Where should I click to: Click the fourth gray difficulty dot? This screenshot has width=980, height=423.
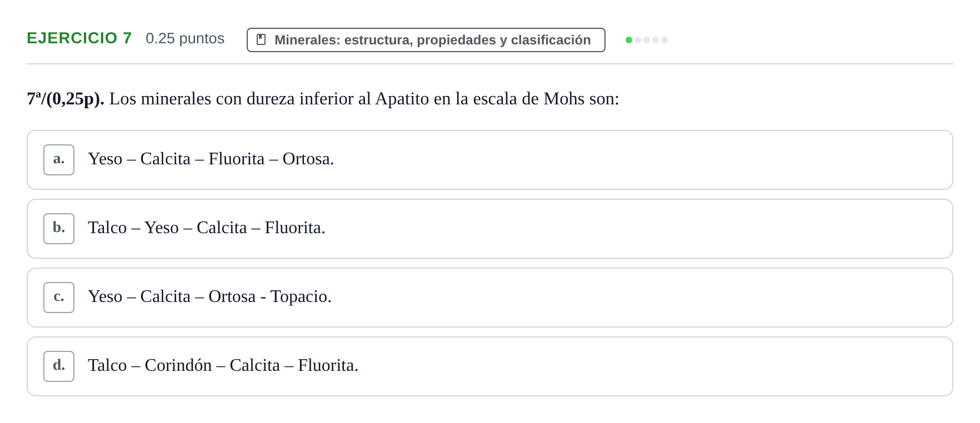pyautogui.click(x=656, y=40)
